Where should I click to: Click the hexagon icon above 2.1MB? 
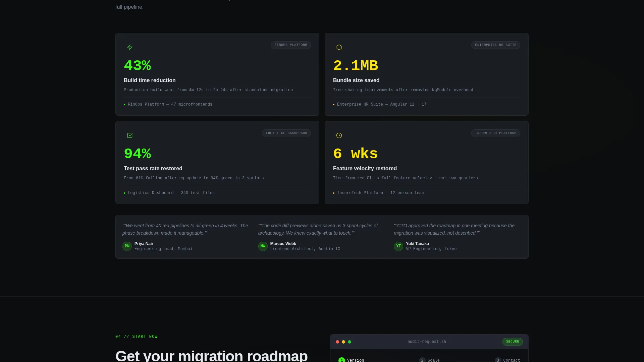click(x=339, y=47)
